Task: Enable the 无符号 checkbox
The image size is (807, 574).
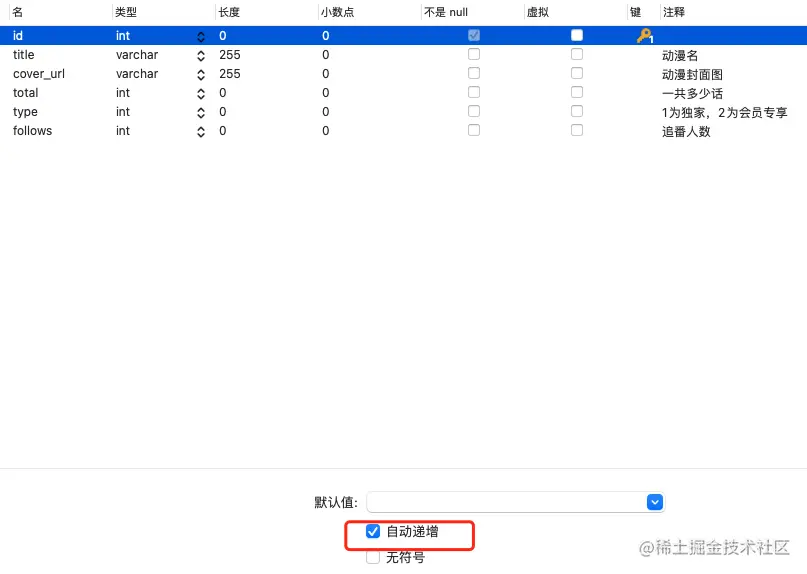Action: [373, 557]
